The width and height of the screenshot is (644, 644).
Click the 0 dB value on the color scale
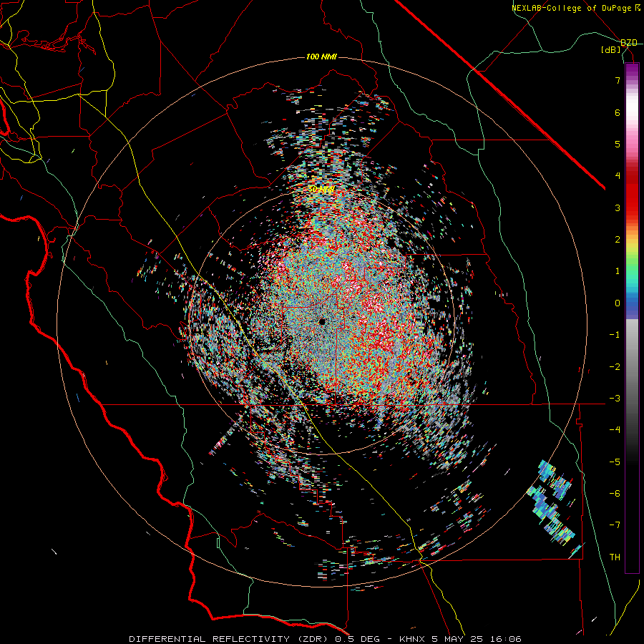618,303
